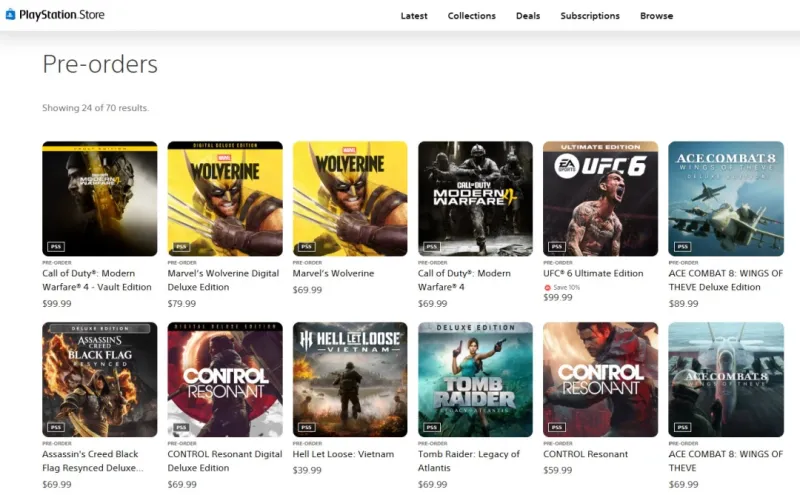
Task: Open the 'Call of Duty: Modern Warfare 4 - Vault Edition' title link
Action: 97,280
